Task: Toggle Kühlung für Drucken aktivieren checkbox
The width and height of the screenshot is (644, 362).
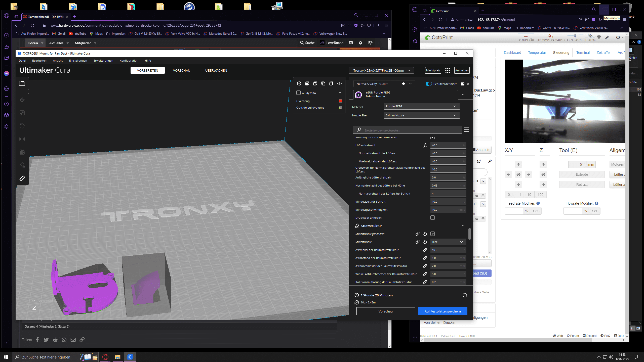Action: (x=433, y=138)
